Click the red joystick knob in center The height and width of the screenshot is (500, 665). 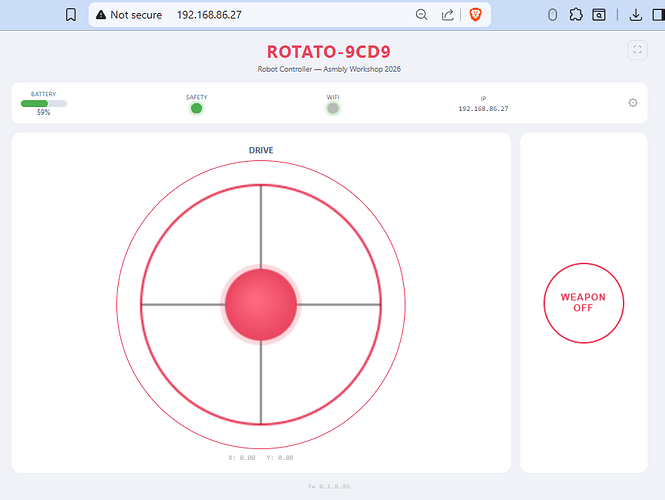[261, 304]
